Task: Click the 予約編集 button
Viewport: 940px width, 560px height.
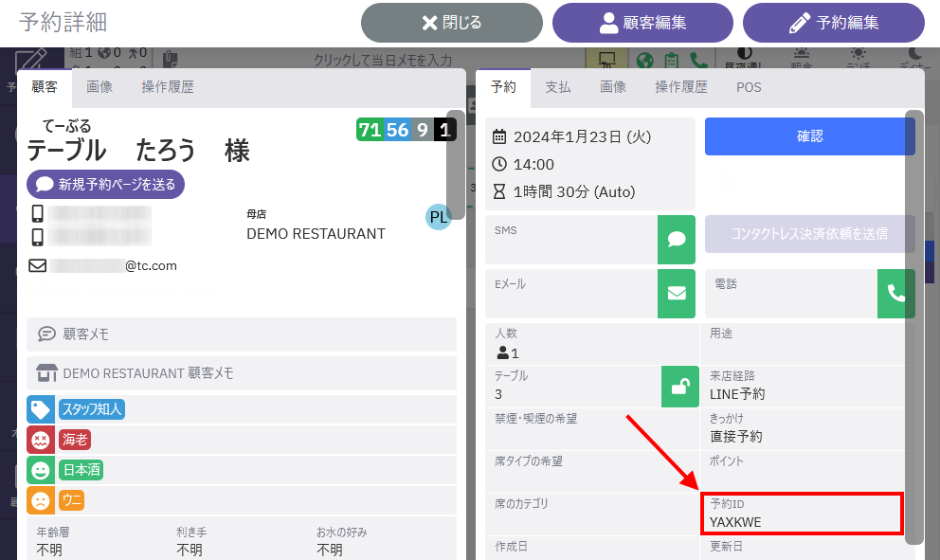Action: tap(833, 23)
